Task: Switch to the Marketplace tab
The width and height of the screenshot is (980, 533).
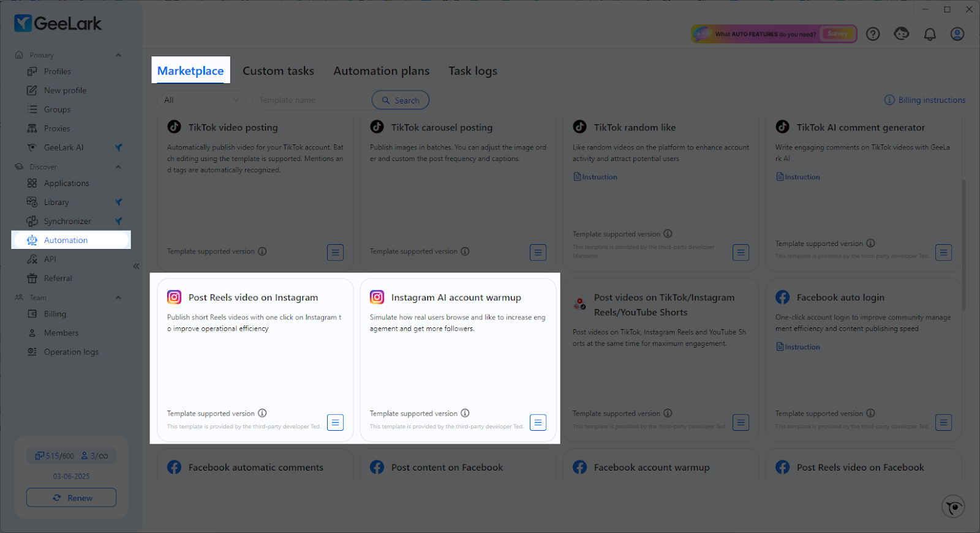Action: coord(190,70)
